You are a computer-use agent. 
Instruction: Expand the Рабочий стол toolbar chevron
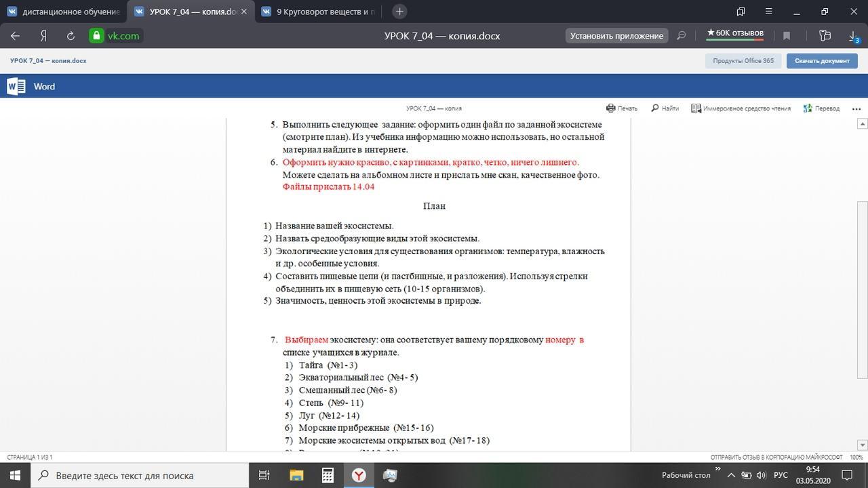[717, 469]
